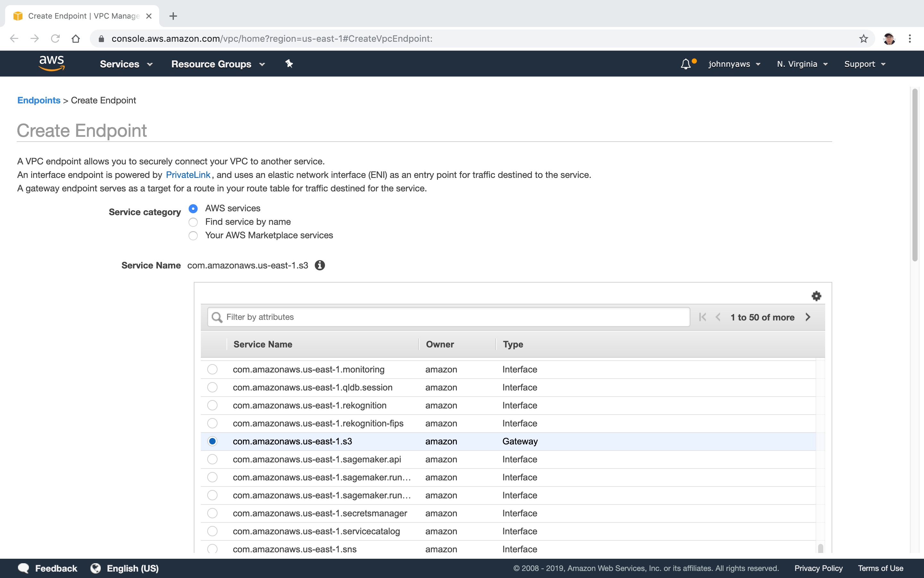This screenshot has height=578, width=924.
Task: Close the Create Endpoint browser tab
Action: click(149, 16)
